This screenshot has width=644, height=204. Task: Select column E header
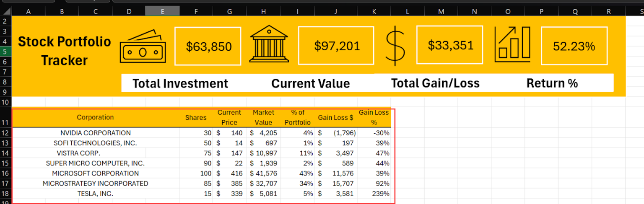click(163, 12)
